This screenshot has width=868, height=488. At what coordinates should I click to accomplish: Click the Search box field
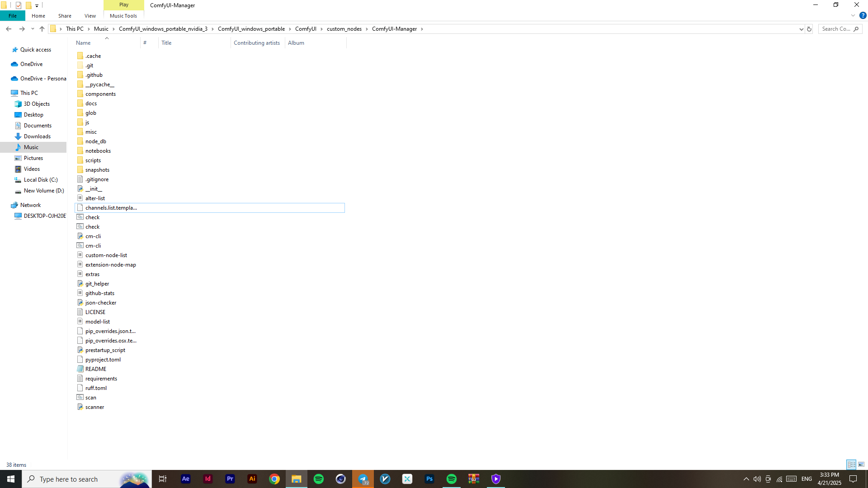(836, 29)
